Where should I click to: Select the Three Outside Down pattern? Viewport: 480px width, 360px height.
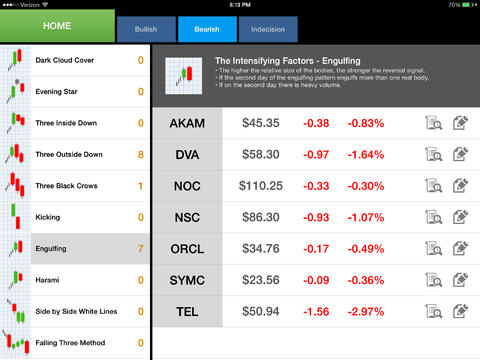[x=75, y=154]
